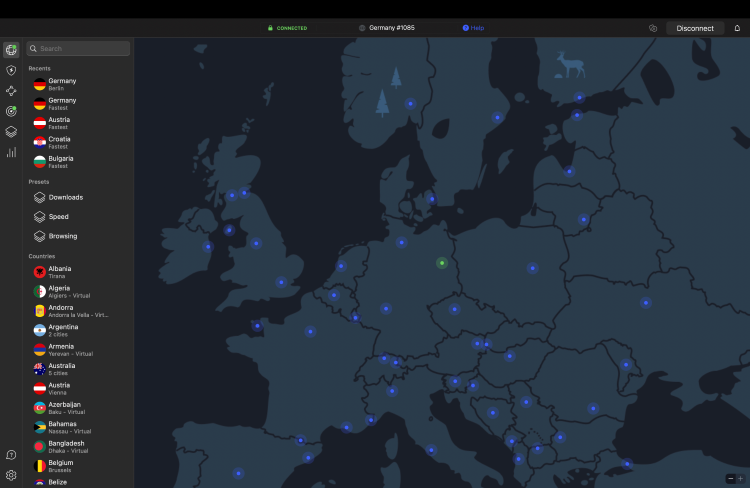Activate the Downloads preset
Screen dimensions: 750x488
[78, 197]
